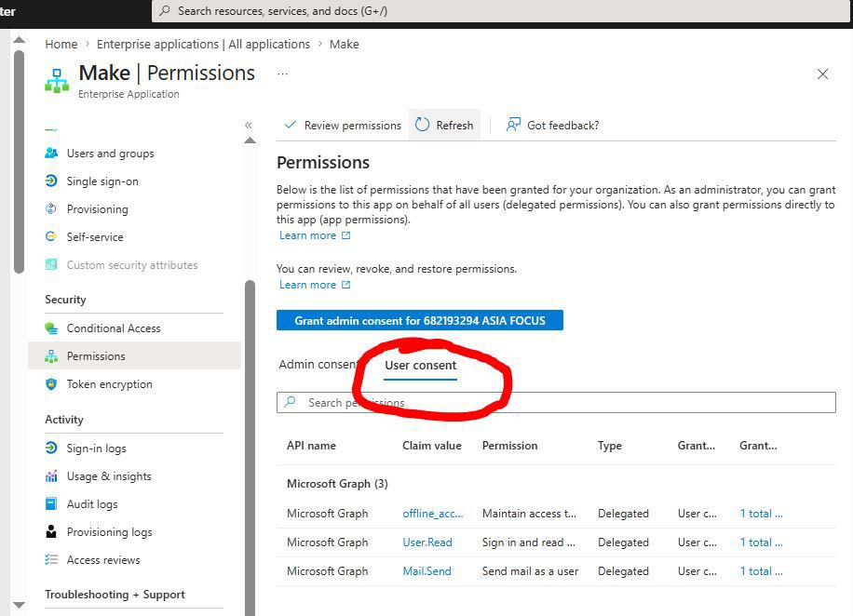
Task: Click the Review permissions button
Action: [343, 125]
